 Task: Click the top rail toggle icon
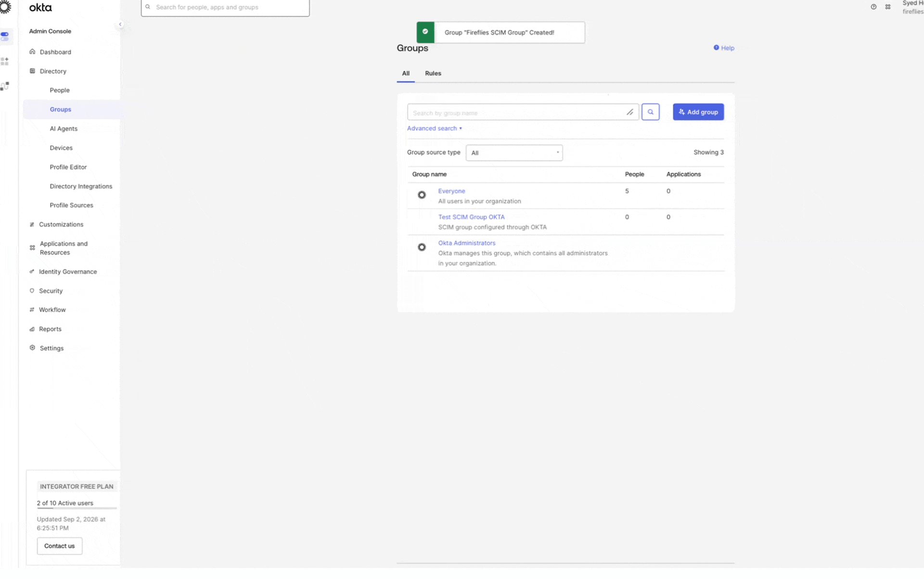click(x=5, y=36)
